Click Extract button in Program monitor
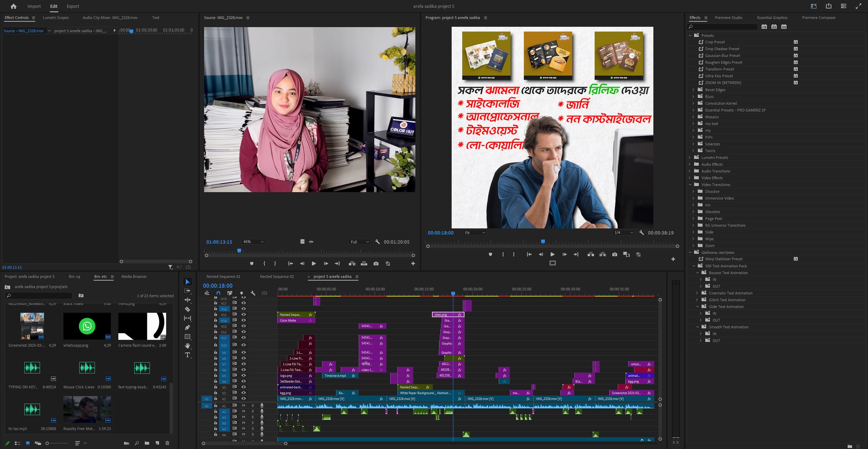The width and height of the screenshot is (868, 449). point(603,254)
